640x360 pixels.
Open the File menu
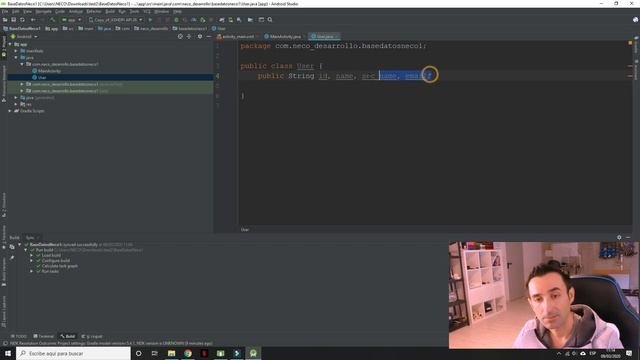pos(4,11)
